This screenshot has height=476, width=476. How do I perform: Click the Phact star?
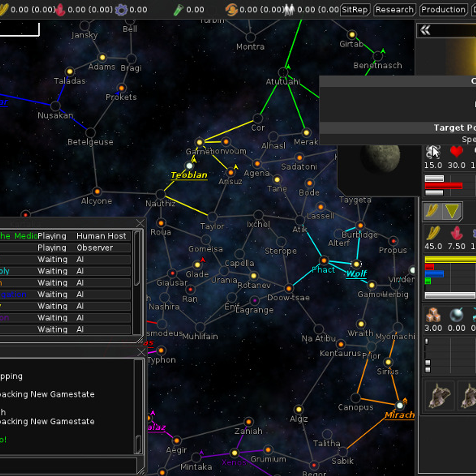324,261
